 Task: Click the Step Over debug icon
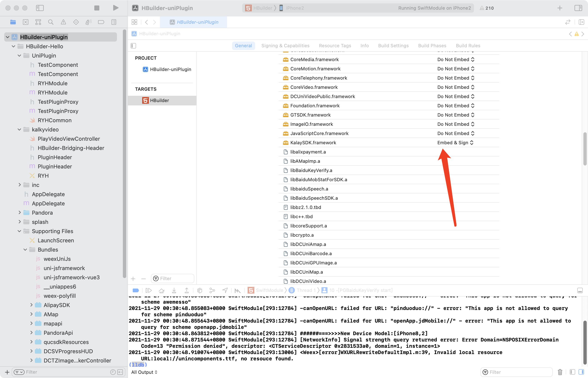coord(161,290)
